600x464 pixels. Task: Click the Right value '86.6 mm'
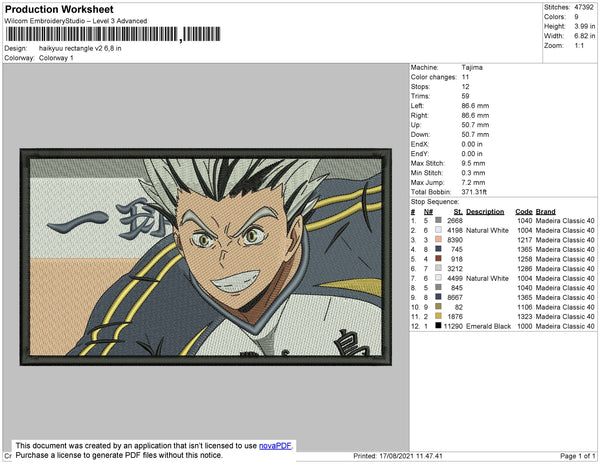[x=475, y=115]
